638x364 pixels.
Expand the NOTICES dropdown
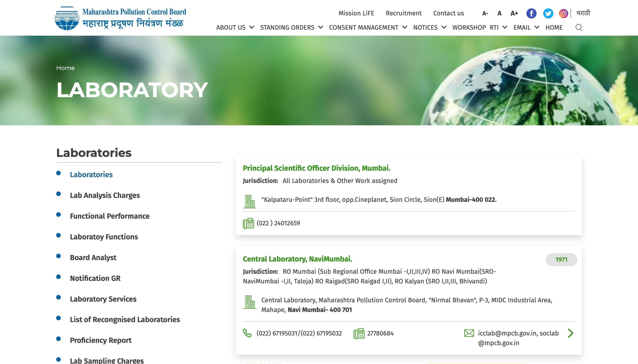point(429,27)
